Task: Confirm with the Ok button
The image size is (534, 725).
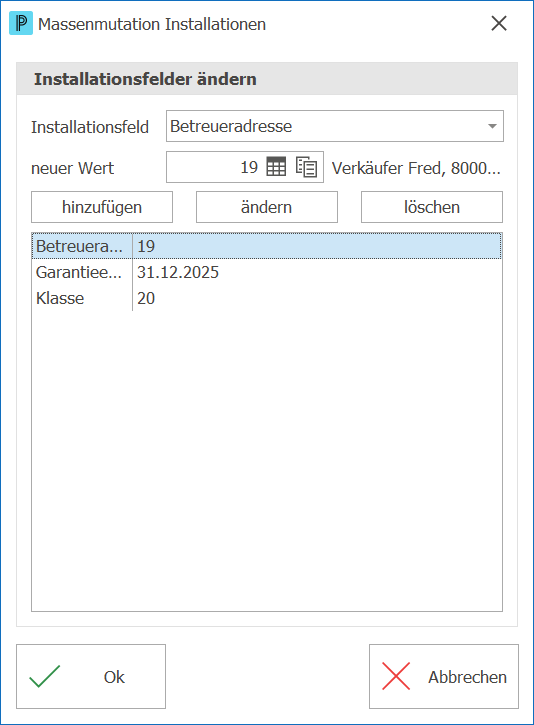Action: [x=91, y=676]
